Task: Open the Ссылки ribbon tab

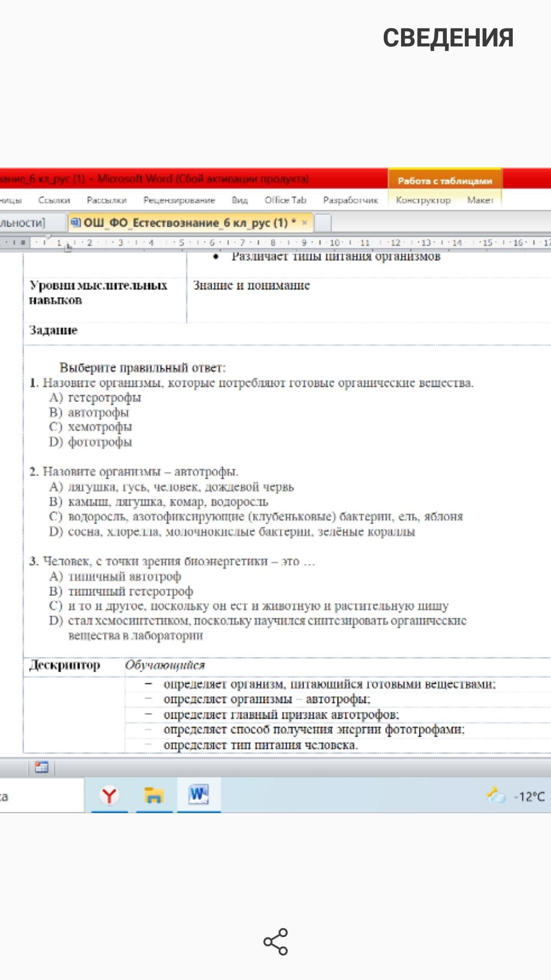Action: (x=54, y=200)
